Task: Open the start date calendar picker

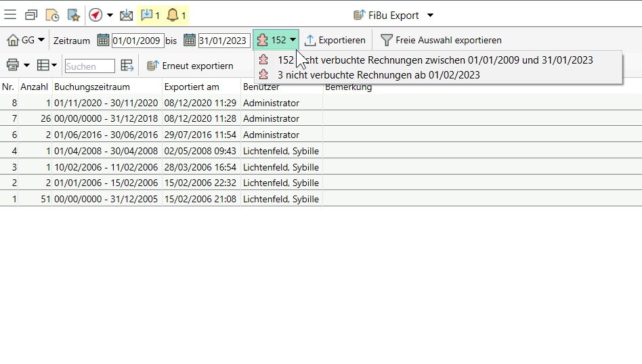Action: coord(103,41)
